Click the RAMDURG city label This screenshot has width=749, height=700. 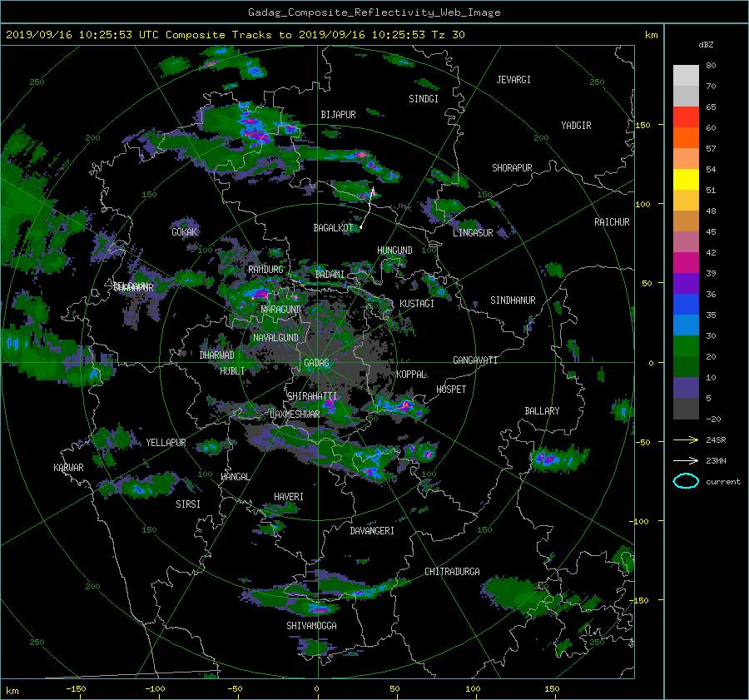265,270
